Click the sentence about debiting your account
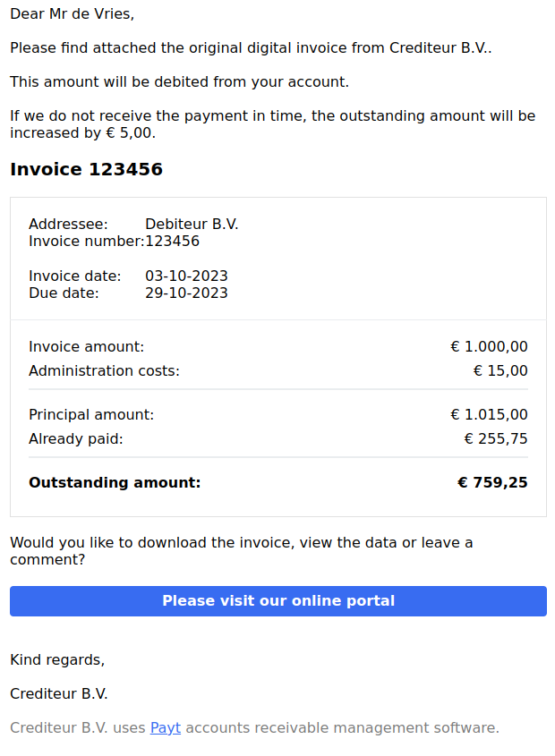555x756 pixels. (179, 82)
